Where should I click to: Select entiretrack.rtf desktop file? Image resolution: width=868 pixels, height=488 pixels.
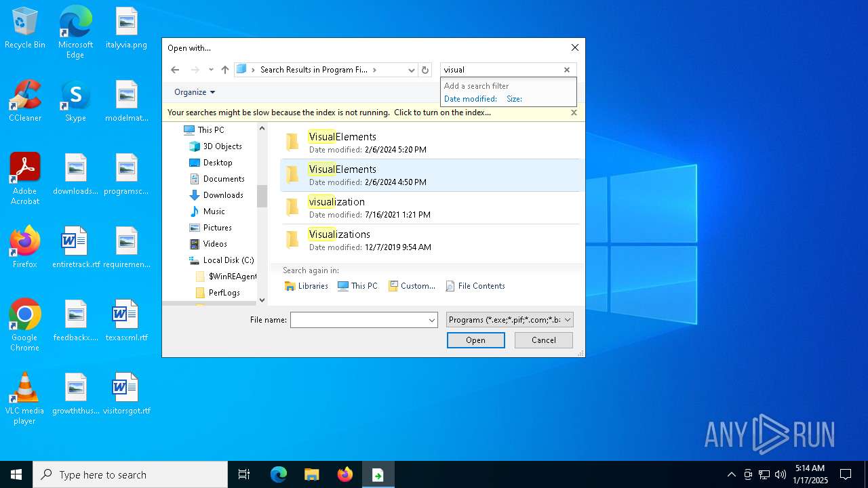click(75, 247)
